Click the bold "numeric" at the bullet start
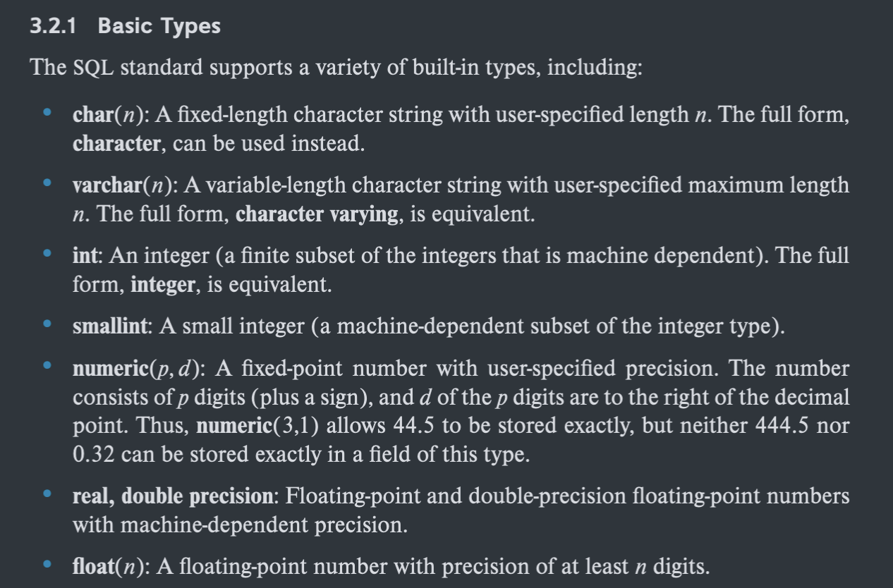This screenshot has height=588, width=893. tap(110, 369)
